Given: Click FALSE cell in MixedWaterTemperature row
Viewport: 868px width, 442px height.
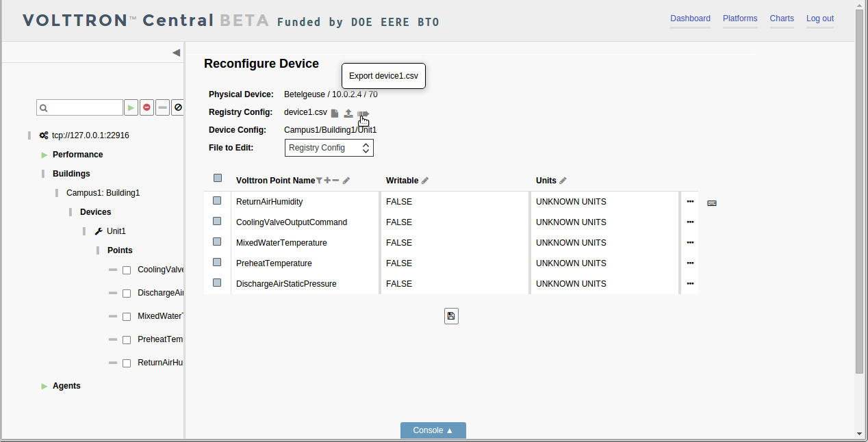Looking at the screenshot, I should pos(455,243).
